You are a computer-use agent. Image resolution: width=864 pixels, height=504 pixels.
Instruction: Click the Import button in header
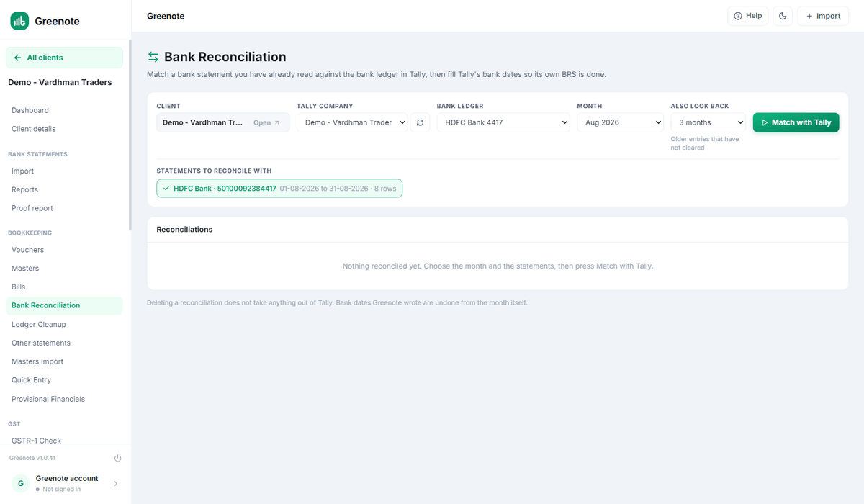(823, 16)
